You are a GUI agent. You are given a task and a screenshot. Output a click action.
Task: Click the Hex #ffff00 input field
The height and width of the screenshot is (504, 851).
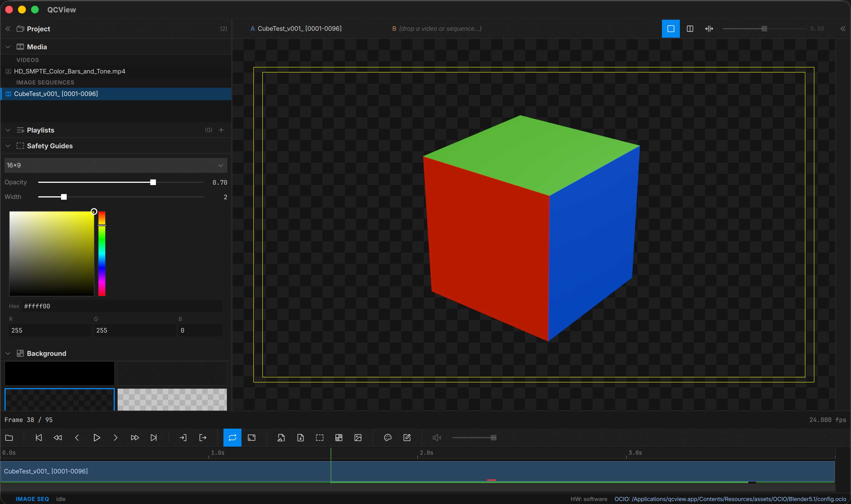coord(122,306)
